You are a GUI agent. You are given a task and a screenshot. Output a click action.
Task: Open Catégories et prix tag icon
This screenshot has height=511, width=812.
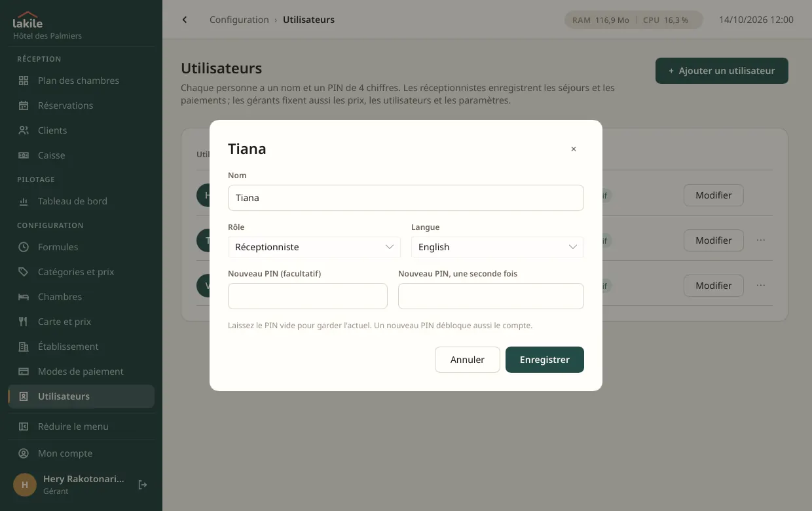point(24,272)
